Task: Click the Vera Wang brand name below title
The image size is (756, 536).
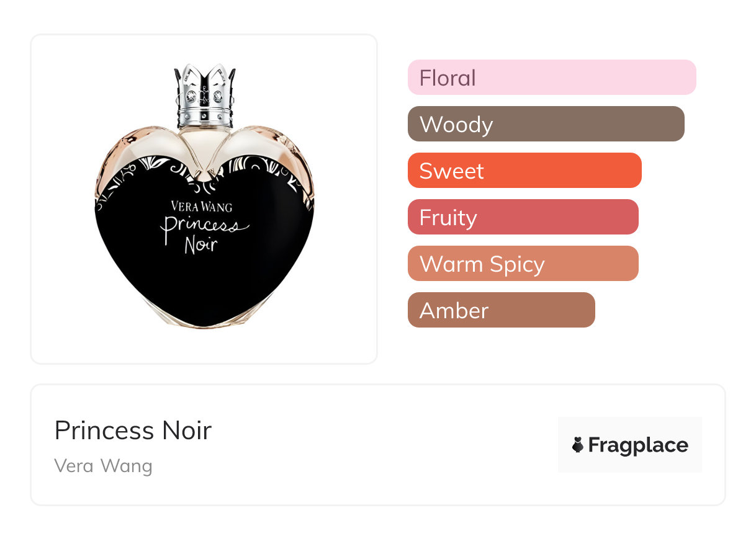Action: [x=103, y=465]
